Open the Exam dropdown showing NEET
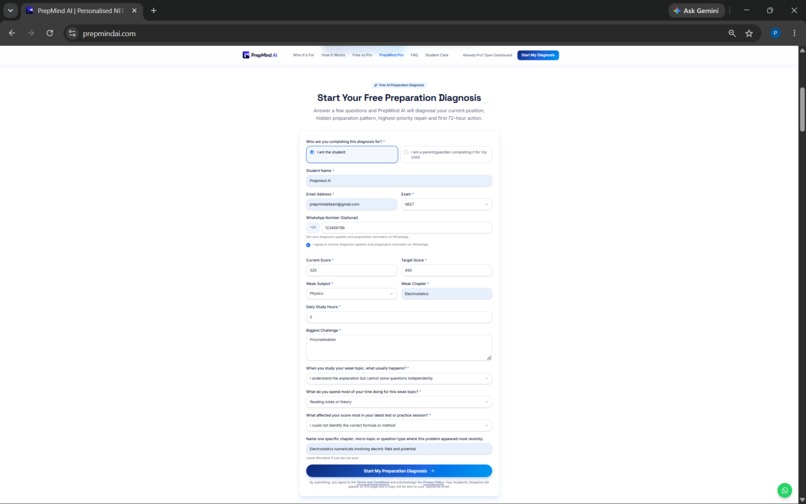Screen dimensions: 806x504 point(446,204)
